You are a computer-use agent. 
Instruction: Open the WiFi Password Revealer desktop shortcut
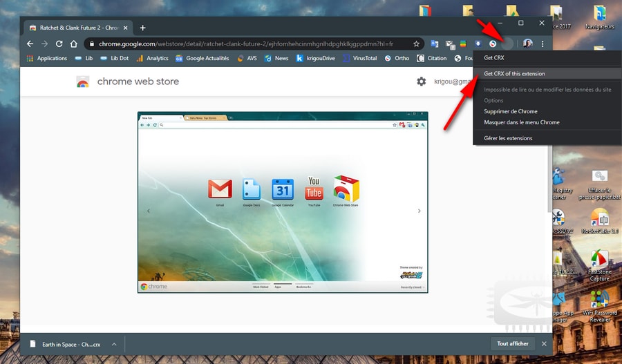click(599, 306)
